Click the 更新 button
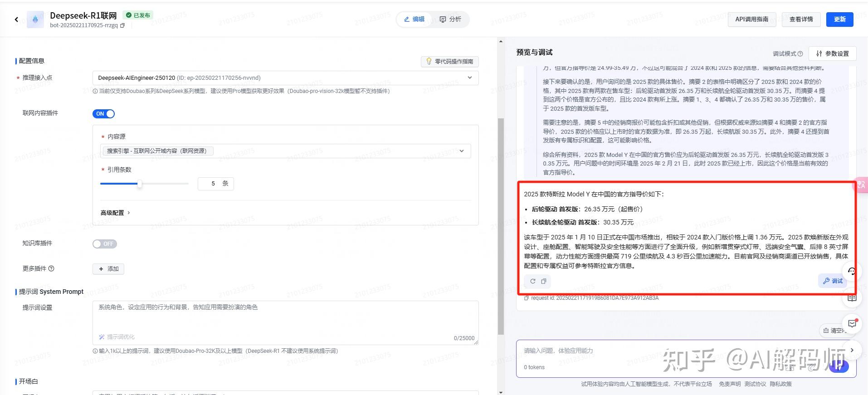 (x=839, y=20)
